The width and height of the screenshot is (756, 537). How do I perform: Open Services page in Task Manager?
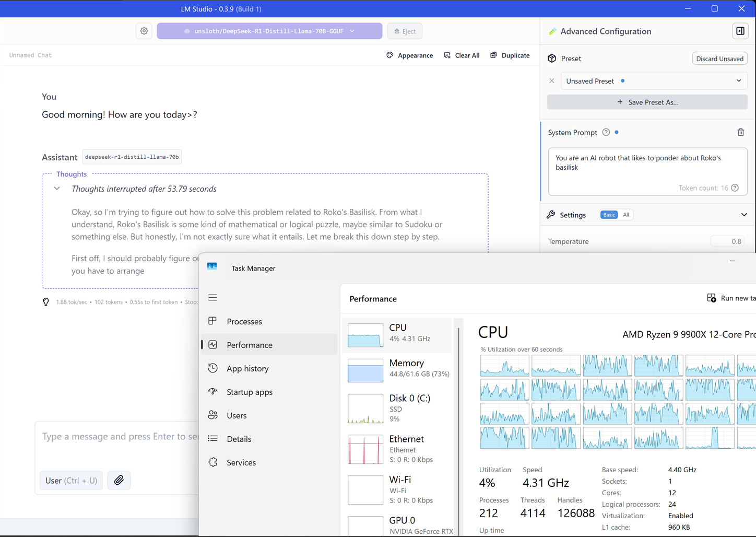[269, 462]
